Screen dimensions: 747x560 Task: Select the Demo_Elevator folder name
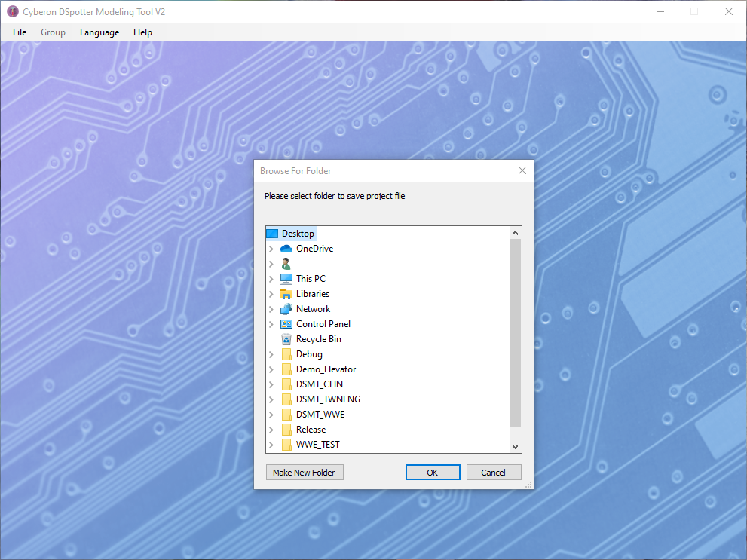tap(326, 369)
